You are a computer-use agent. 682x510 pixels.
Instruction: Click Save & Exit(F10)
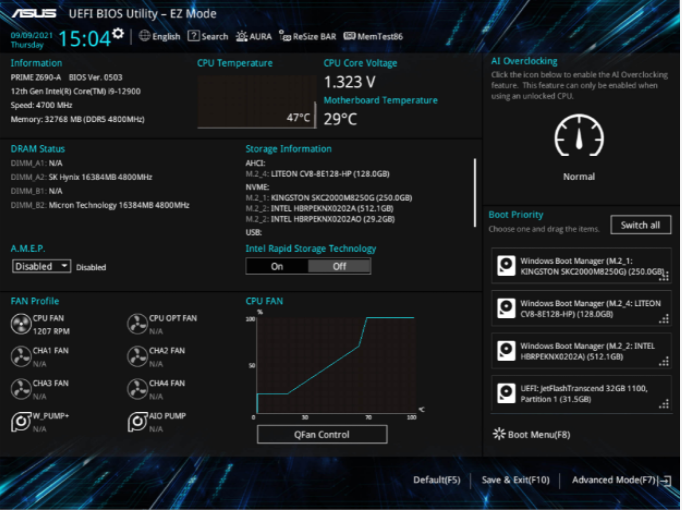515,480
